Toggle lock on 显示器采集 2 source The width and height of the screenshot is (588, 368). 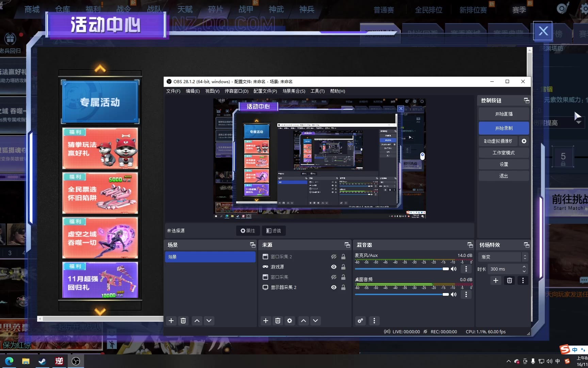coord(343,287)
